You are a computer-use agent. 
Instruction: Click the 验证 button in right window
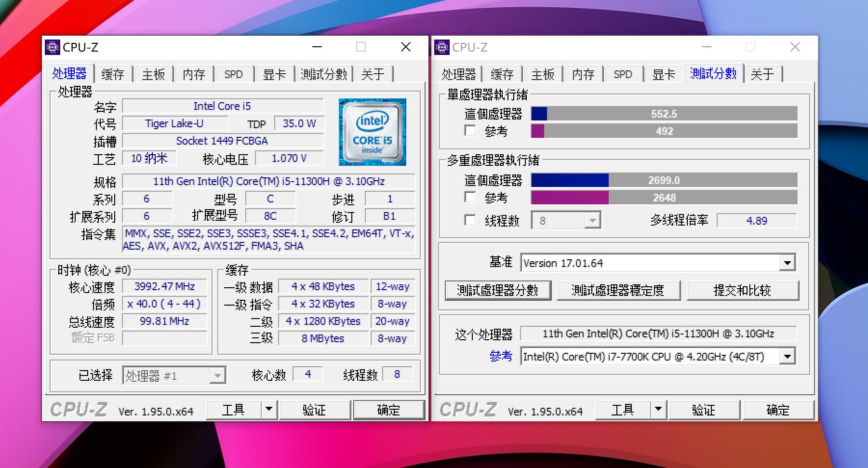704,410
